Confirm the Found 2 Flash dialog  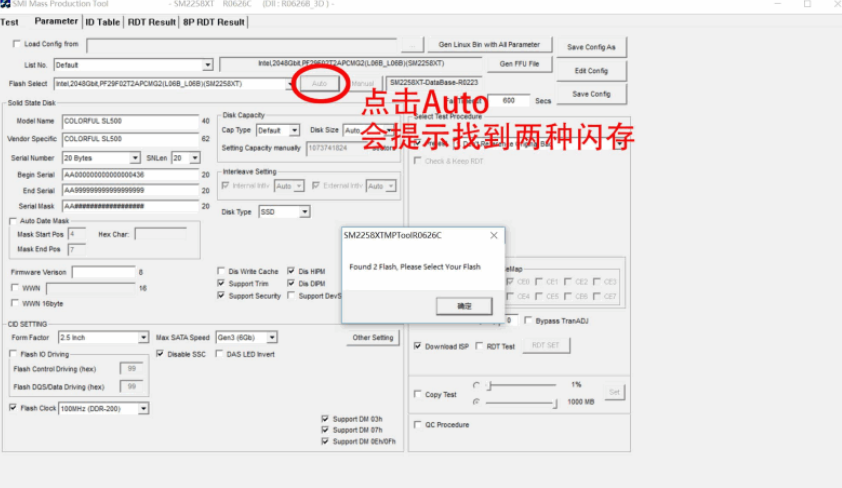pyautogui.click(x=464, y=306)
